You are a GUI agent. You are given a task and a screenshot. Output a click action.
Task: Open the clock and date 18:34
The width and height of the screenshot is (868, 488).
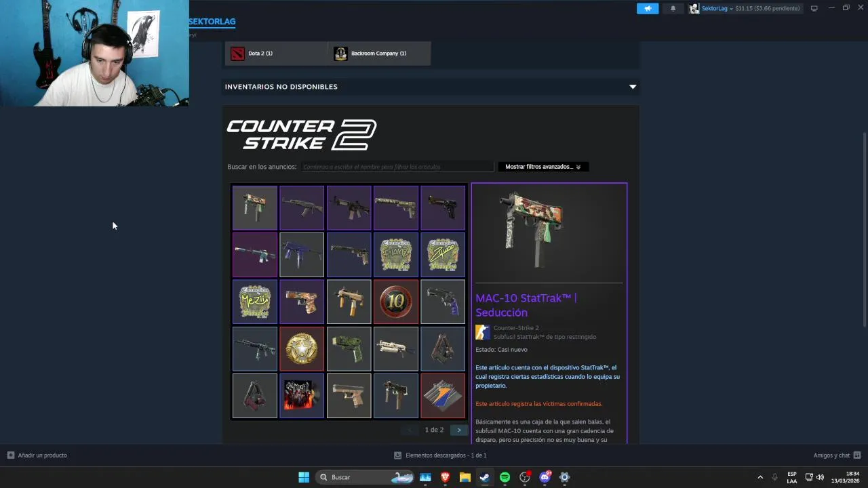click(845, 477)
